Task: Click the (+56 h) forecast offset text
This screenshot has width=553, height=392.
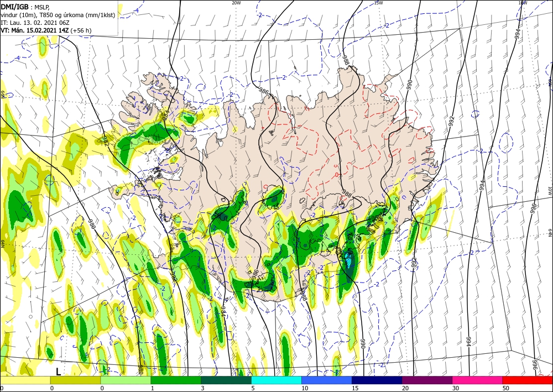Action: [x=81, y=30]
